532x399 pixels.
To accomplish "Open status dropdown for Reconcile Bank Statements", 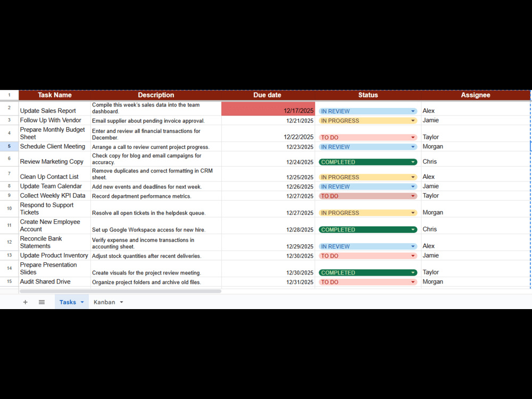I will [x=413, y=246].
